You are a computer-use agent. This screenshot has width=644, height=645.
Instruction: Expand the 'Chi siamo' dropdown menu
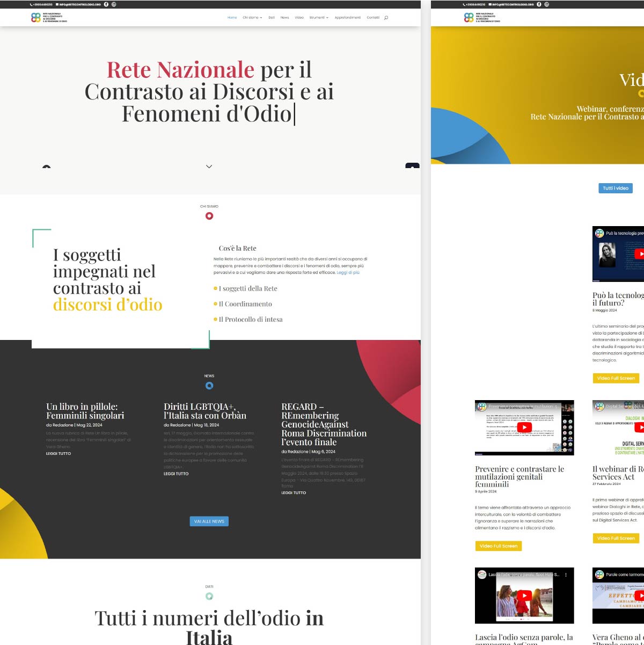point(252,18)
